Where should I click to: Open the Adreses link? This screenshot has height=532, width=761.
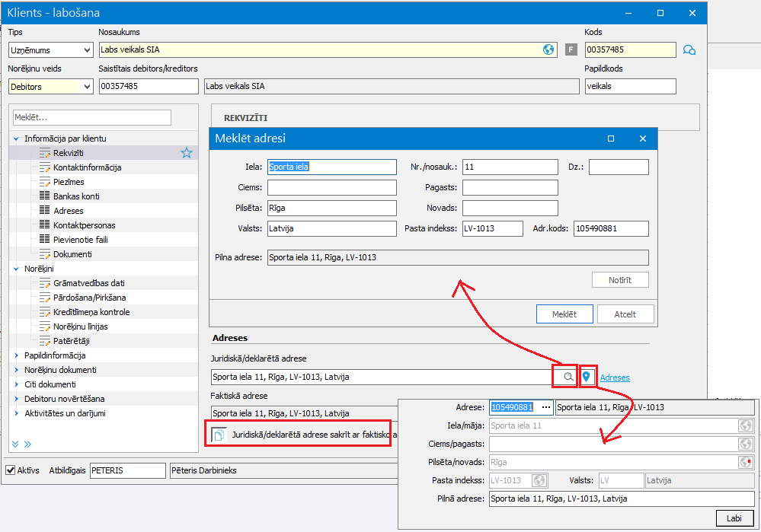[615, 377]
